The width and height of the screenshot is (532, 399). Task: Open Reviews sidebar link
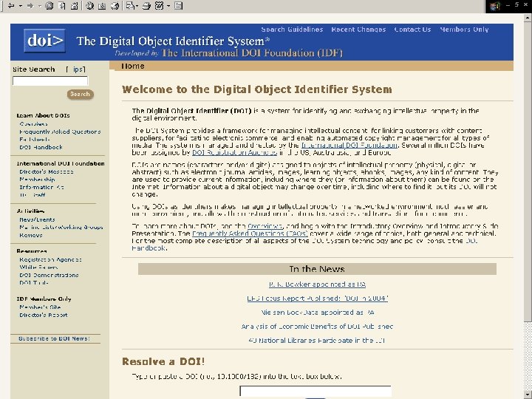click(31, 235)
